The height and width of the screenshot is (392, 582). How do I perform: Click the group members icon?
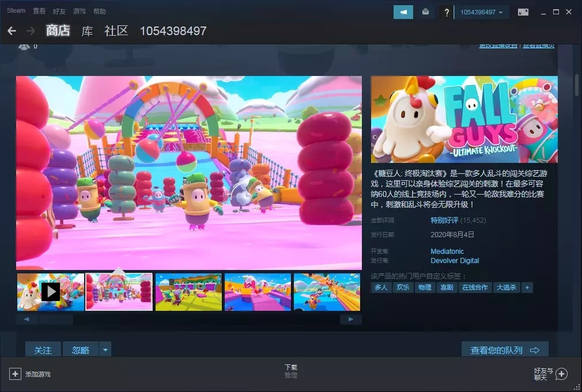pyautogui.click(x=24, y=47)
